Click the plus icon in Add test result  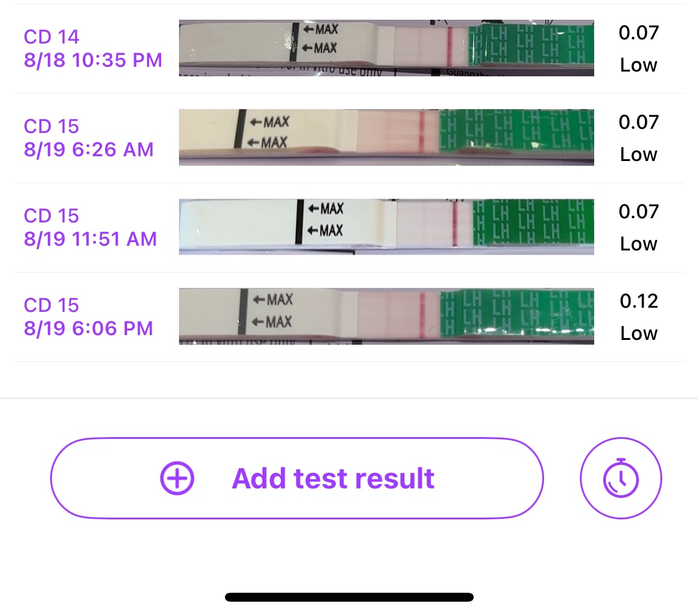pos(177,478)
